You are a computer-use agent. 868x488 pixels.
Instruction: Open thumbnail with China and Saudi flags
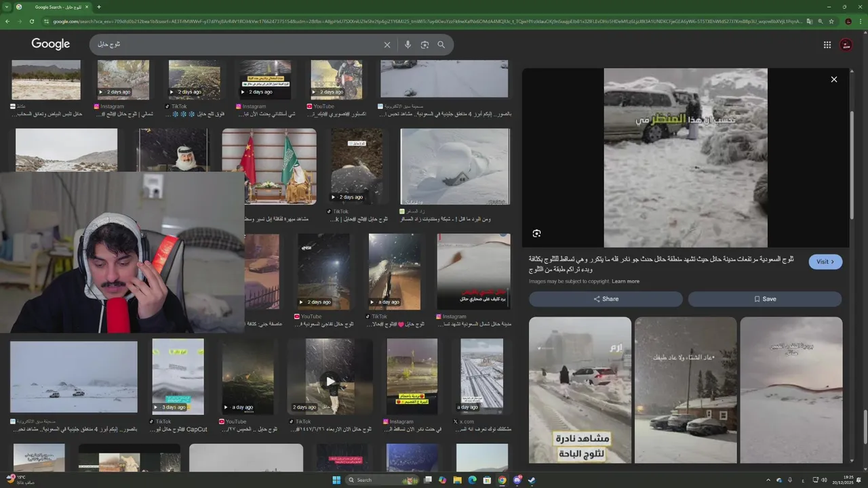click(269, 167)
